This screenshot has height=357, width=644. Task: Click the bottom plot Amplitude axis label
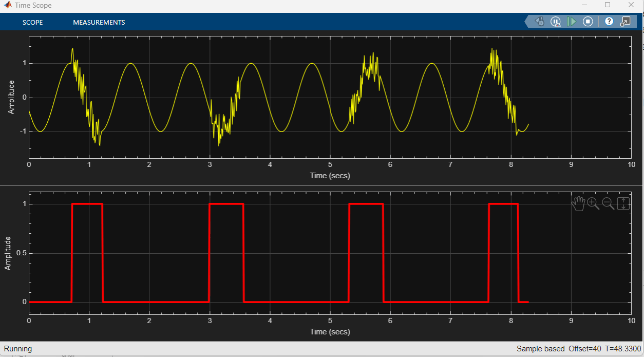(x=8, y=253)
